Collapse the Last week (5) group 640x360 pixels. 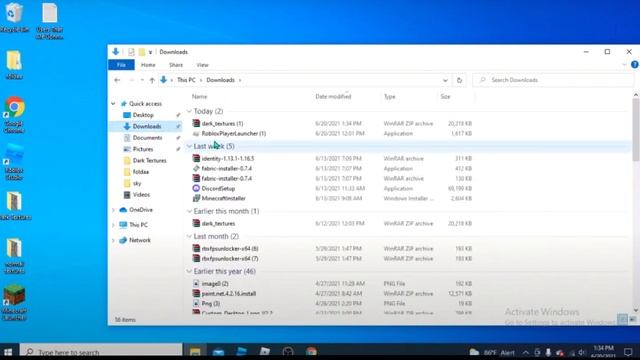click(x=189, y=146)
